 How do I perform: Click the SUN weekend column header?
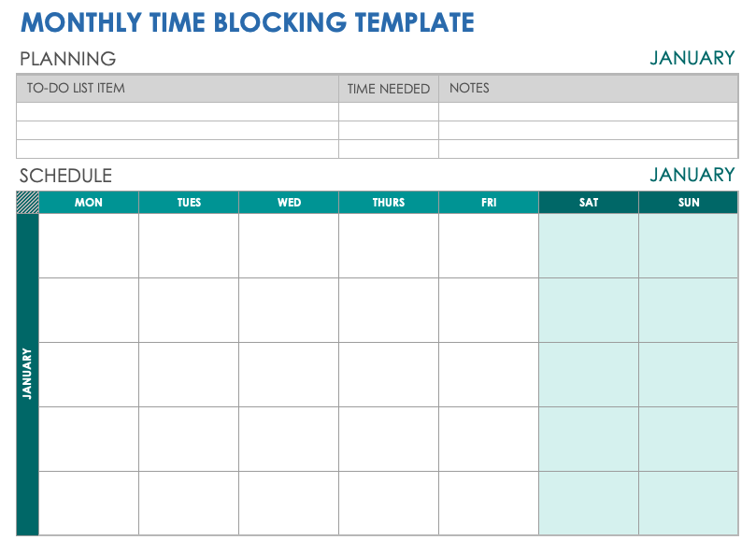point(689,203)
